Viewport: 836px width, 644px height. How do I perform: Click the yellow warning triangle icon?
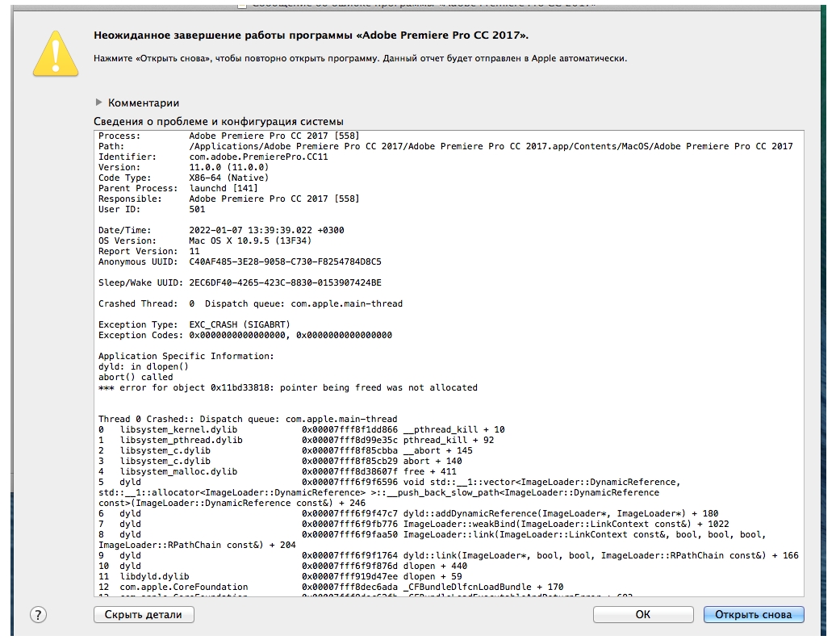pyautogui.click(x=56, y=53)
